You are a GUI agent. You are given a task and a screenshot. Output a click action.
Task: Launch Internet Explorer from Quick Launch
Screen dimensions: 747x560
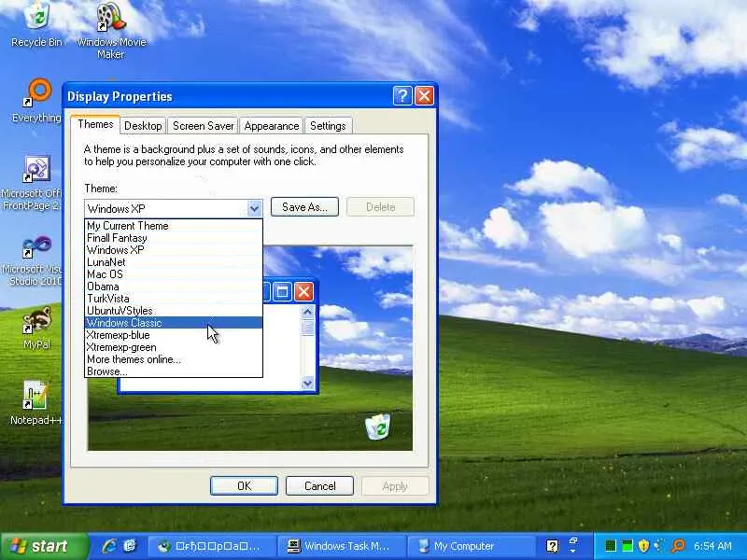pos(109,546)
